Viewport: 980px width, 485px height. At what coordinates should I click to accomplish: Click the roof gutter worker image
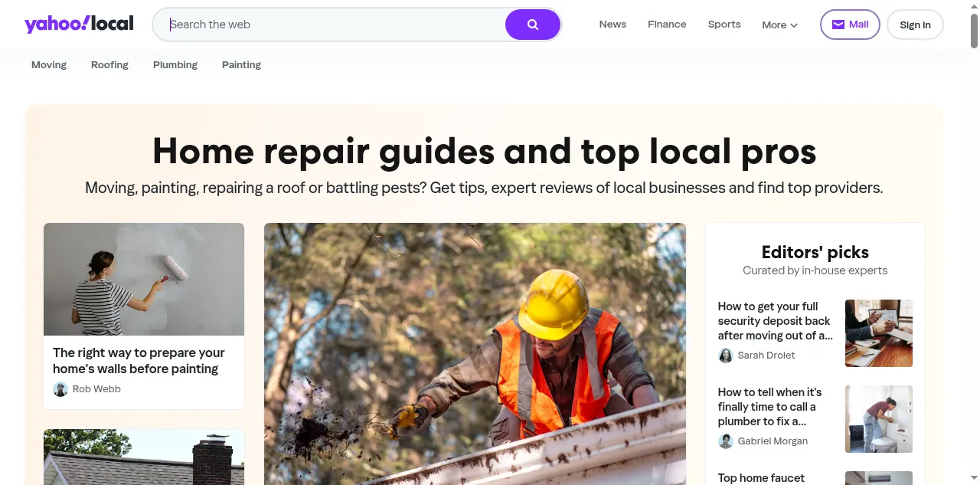475,354
